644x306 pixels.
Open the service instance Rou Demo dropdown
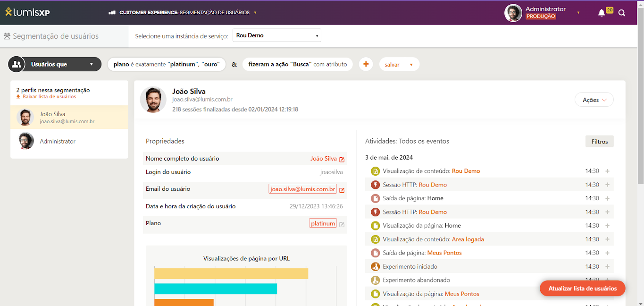276,35
